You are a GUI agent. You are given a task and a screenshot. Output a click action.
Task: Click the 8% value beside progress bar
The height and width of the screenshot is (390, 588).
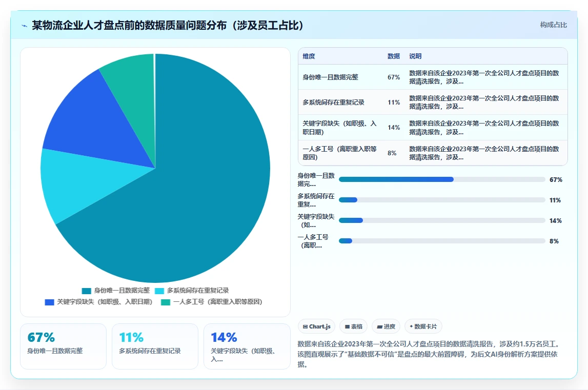tap(554, 241)
